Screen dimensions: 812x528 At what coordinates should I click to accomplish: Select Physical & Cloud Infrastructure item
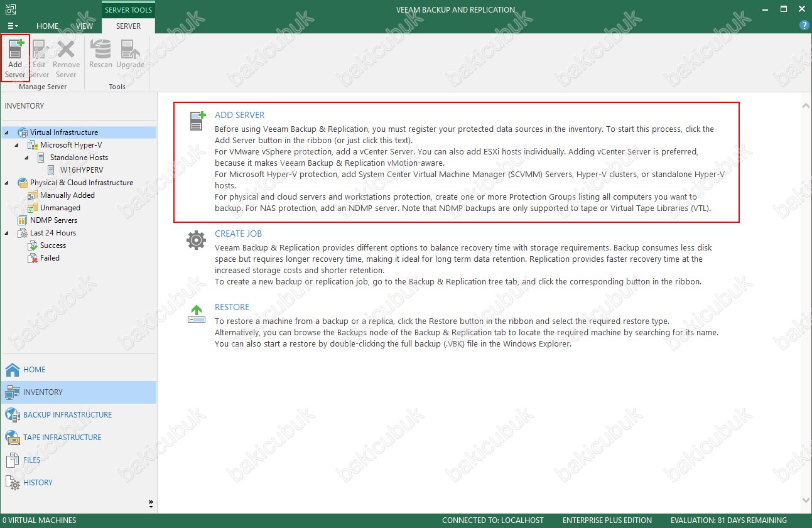coord(82,183)
